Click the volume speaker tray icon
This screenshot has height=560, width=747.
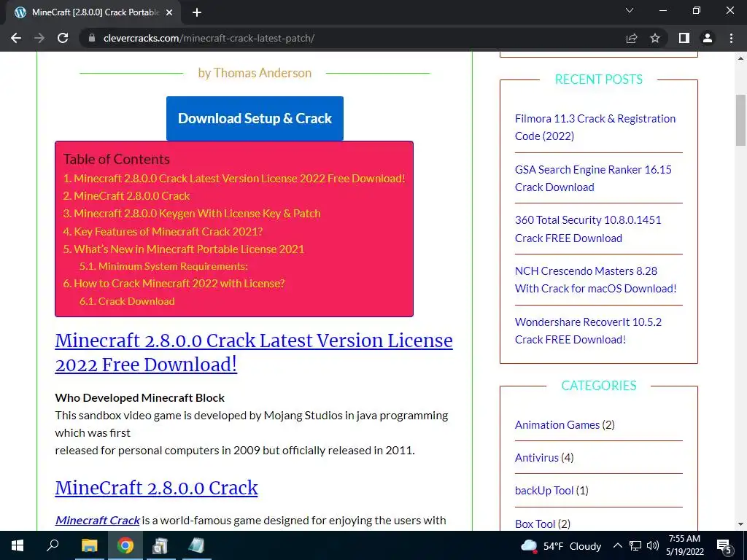coord(653,545)
